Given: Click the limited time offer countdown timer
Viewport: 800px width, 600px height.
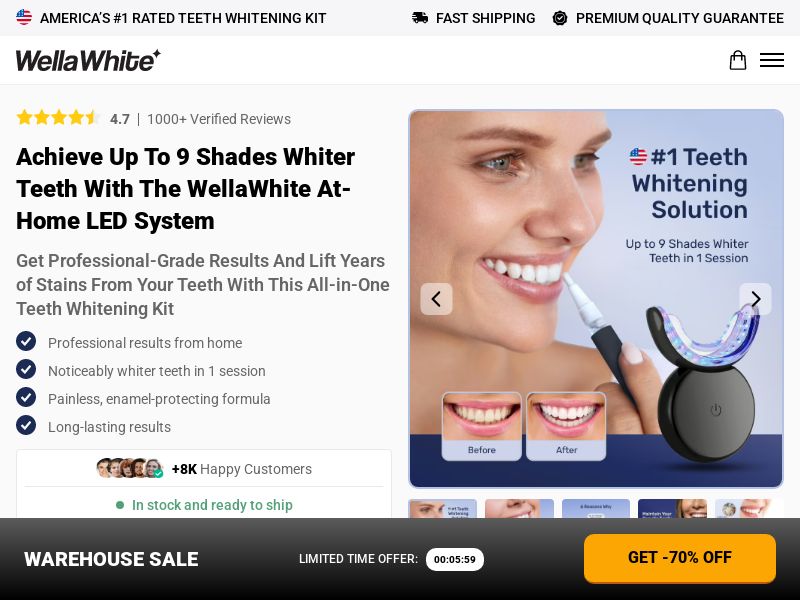Looking at the screenshot, I should 455,559.
